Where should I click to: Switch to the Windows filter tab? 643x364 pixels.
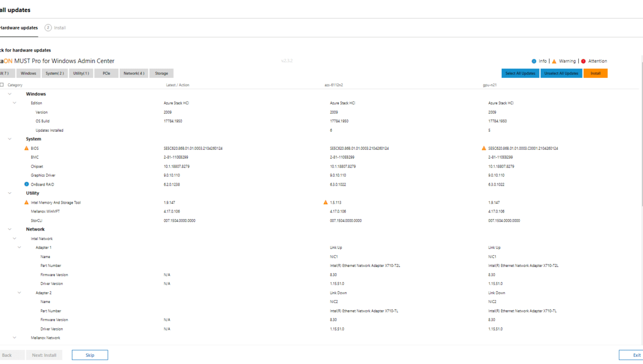coord(28,73)
